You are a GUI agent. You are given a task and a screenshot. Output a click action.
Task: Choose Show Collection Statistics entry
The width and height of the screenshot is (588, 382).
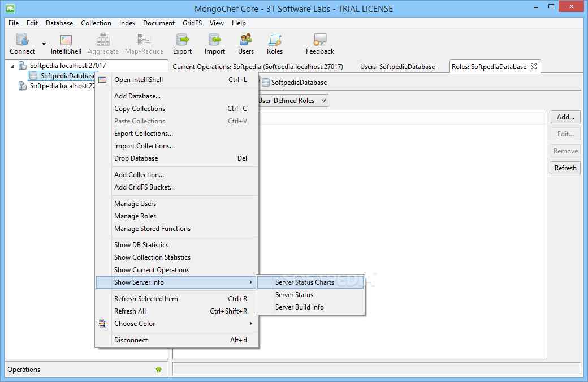(x=177, y=257)
